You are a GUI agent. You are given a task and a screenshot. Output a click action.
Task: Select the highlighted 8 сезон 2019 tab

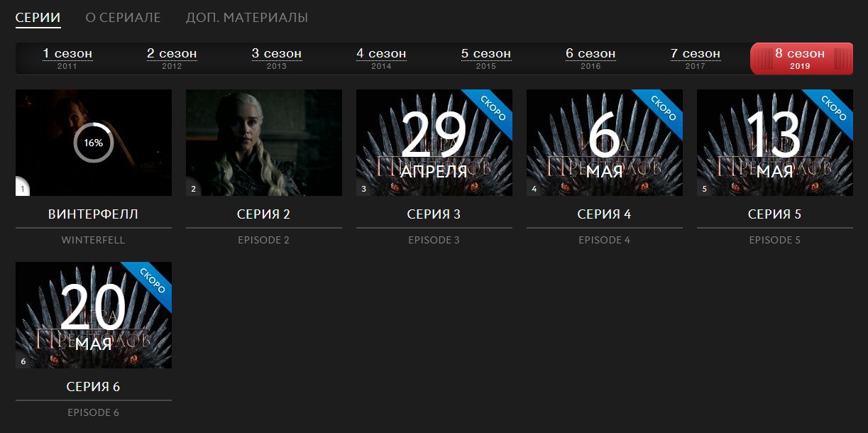pos(801,58)
